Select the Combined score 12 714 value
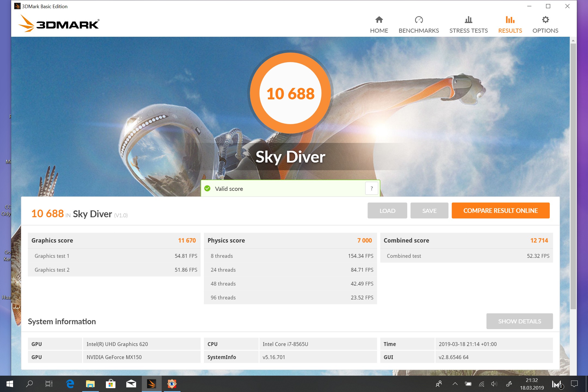588x392 pixels. tap(539, 240)
